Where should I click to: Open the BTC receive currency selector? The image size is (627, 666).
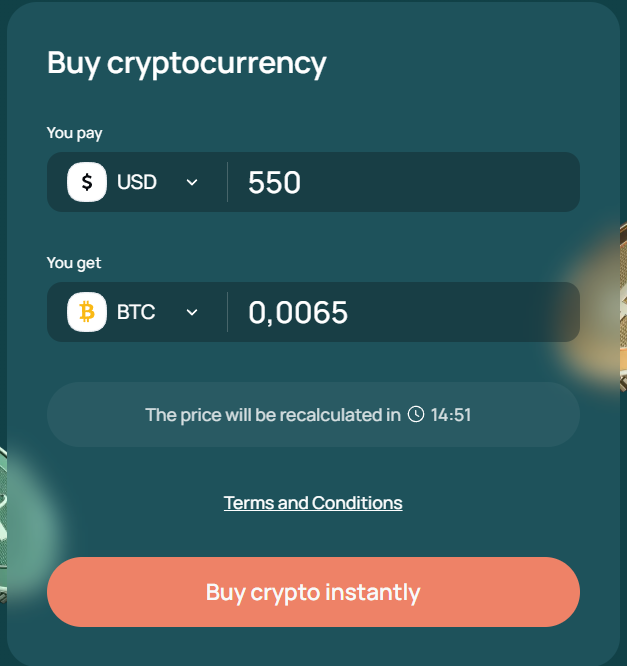point(135,312)
